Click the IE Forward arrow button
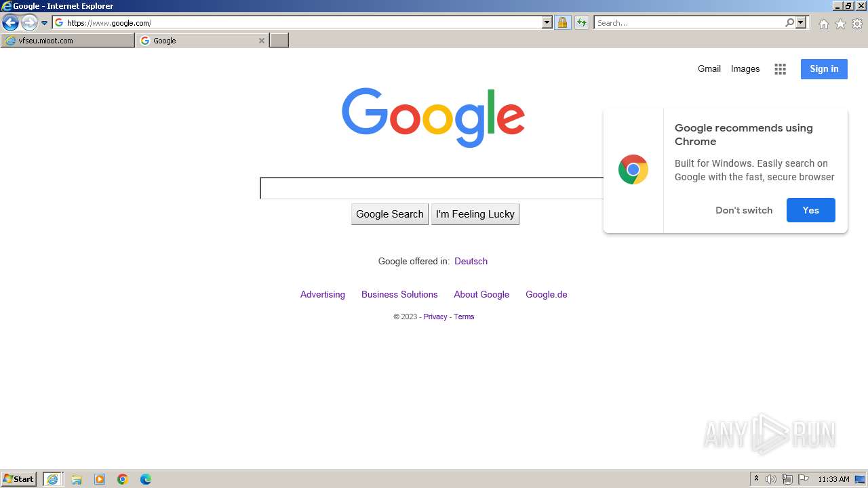This screenshot has width=868, height=488. click(29, 22)
